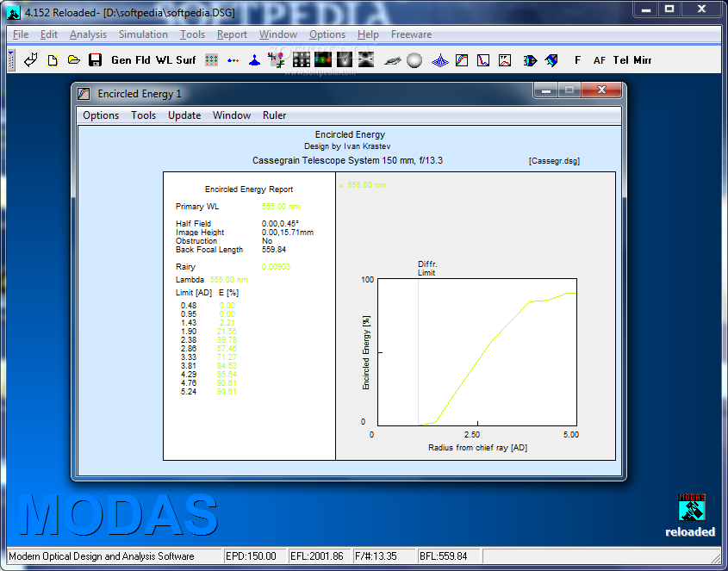Open the WL wavelength settings

[164, 60]
